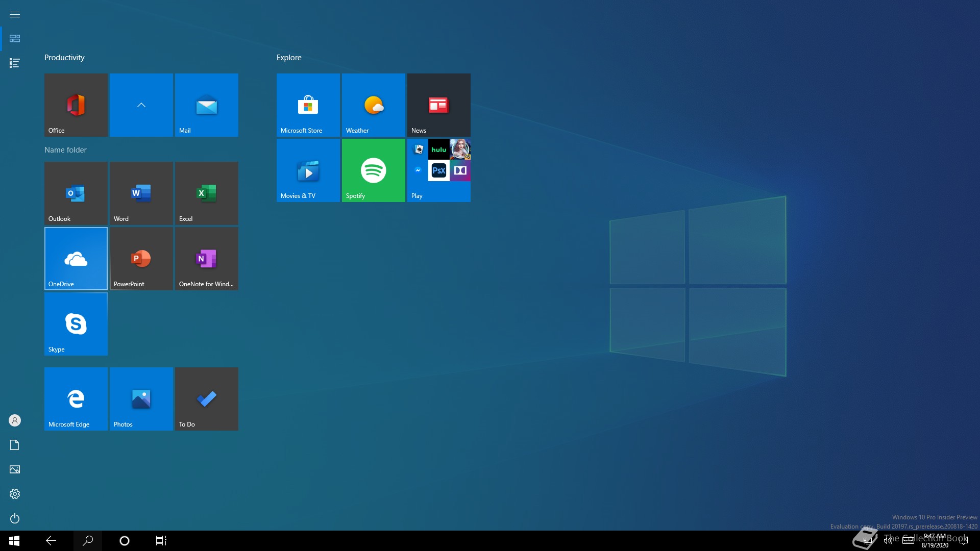
Task: Open the Outlook tile
Action: [x=76, y=193]
